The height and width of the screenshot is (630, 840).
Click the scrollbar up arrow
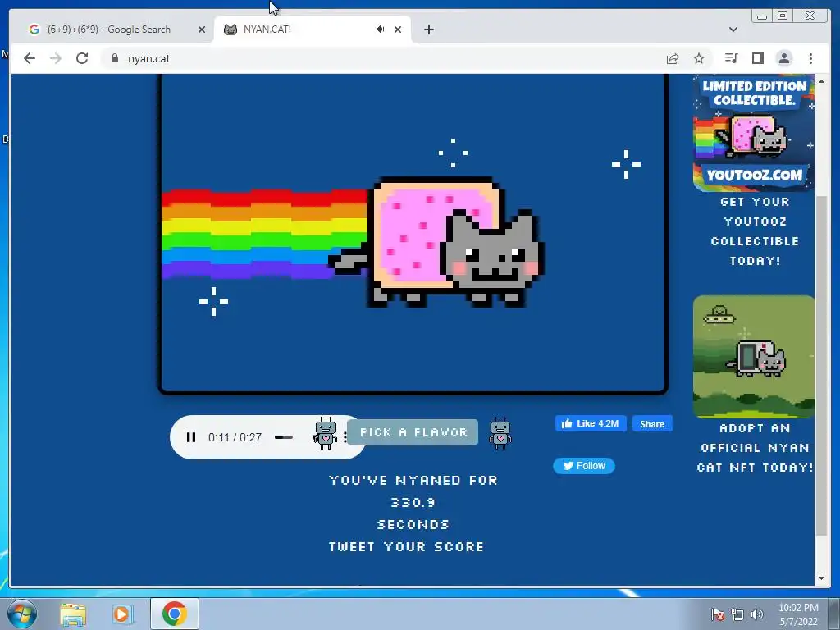821,81
